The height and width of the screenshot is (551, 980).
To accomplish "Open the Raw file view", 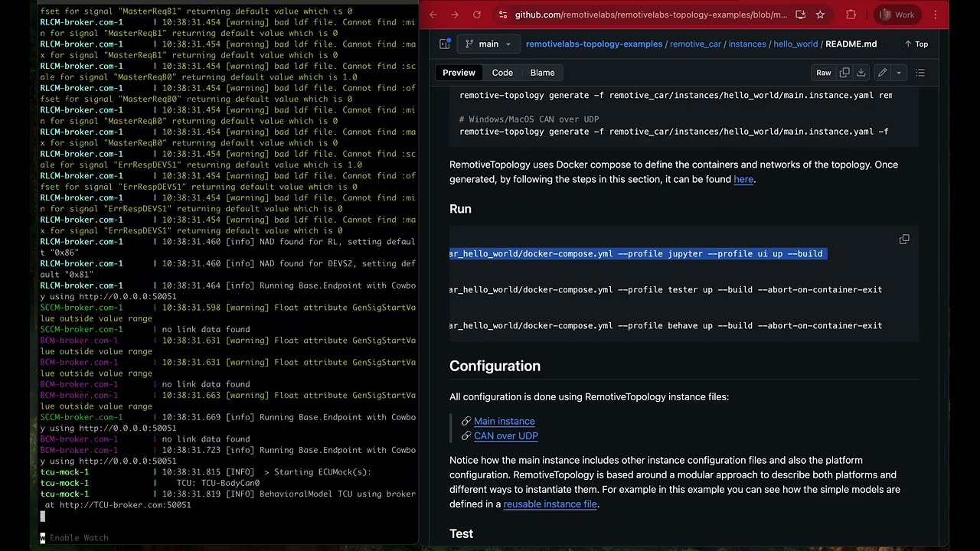I will (824, 73).
